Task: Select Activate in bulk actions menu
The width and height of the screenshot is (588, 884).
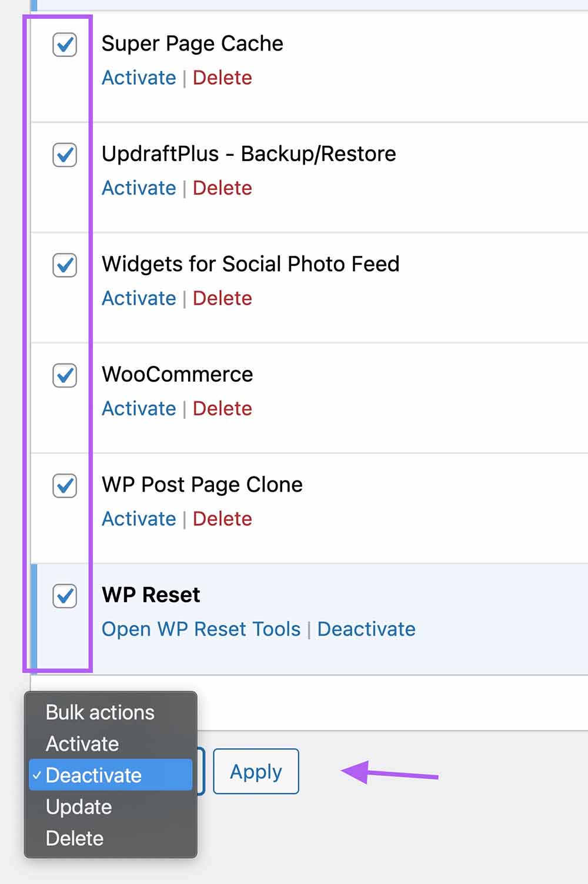Action: point(82,744)
